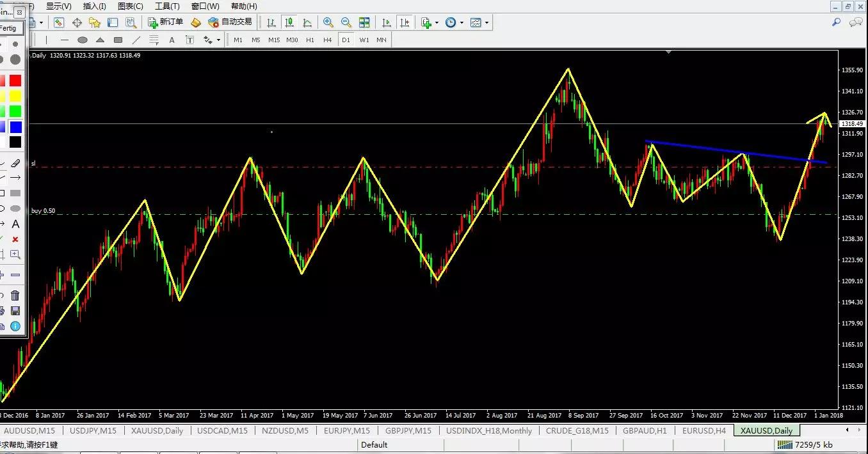
Task: Click the New Order (新订单) button
Action: tap(166, 22)
